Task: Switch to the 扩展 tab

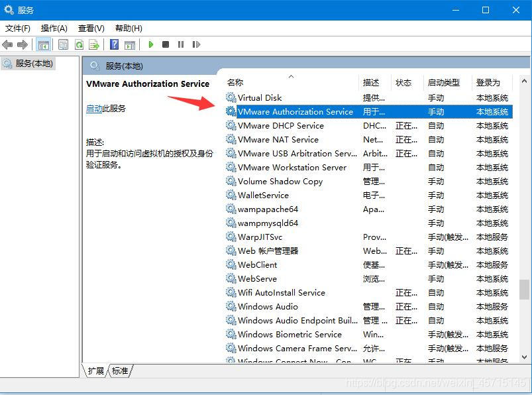Action: (x=95, y=370)
